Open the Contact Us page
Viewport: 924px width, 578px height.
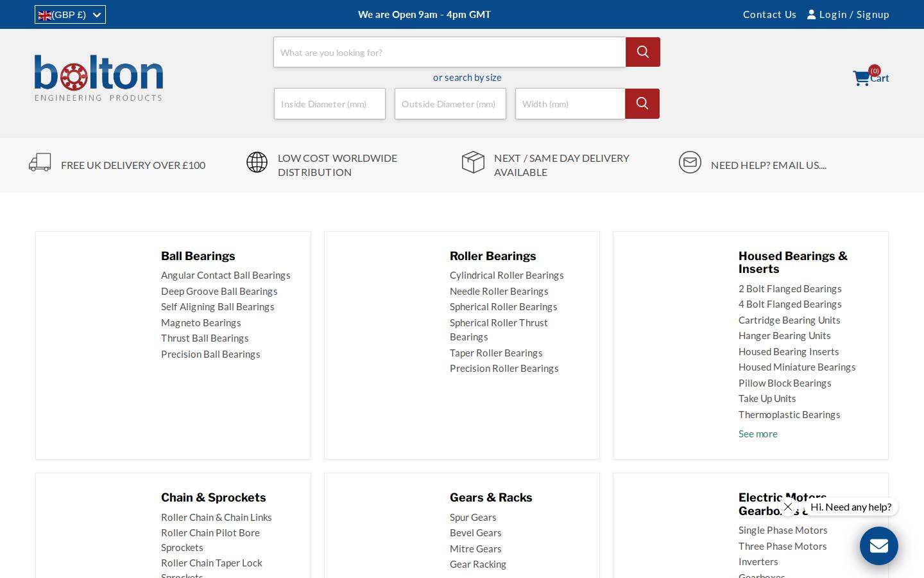(769, 14)
